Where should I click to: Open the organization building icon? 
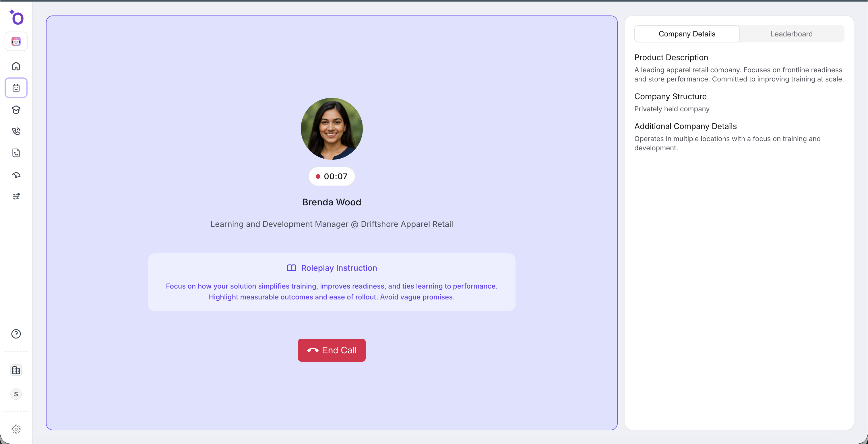point(16,370)
